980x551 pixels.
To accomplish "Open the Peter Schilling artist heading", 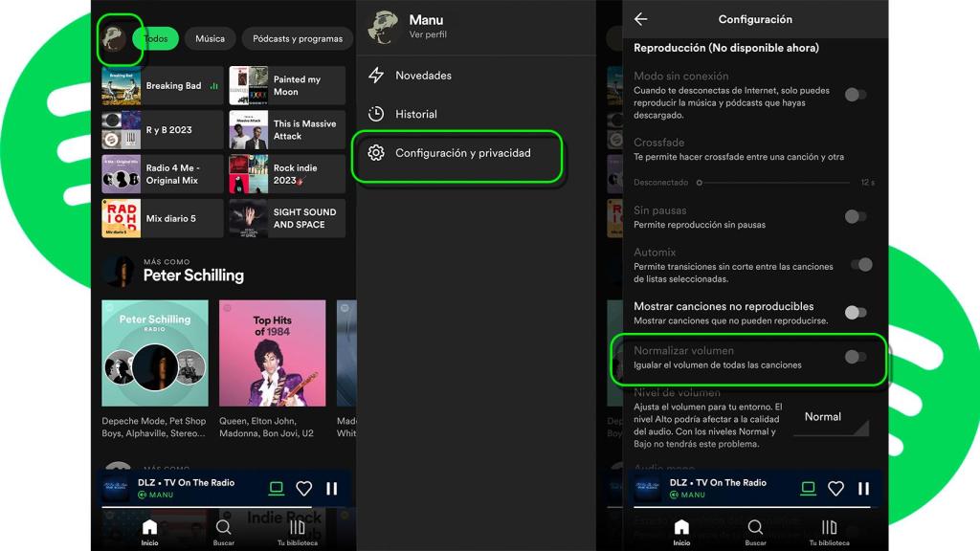I will click(193, 275).
